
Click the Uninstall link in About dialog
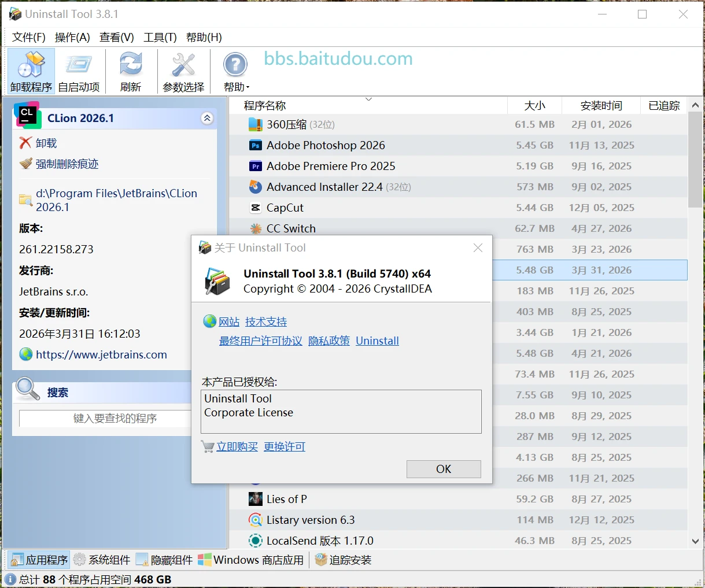pos(377,341)
